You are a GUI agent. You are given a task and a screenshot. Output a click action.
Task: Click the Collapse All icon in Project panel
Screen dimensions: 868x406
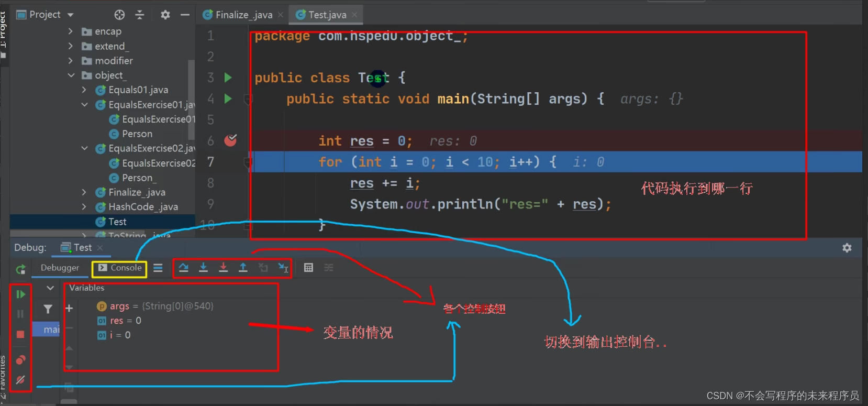click(x=139, y=15)
